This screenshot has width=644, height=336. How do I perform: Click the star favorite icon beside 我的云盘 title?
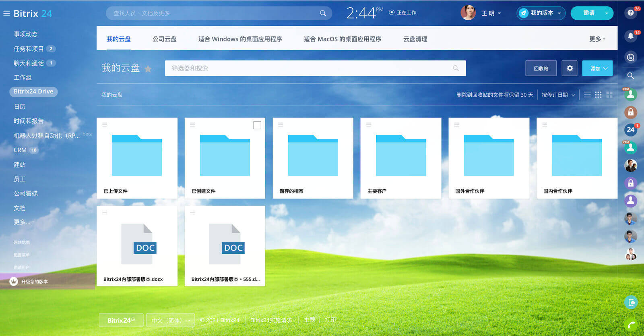click(148, 69)
